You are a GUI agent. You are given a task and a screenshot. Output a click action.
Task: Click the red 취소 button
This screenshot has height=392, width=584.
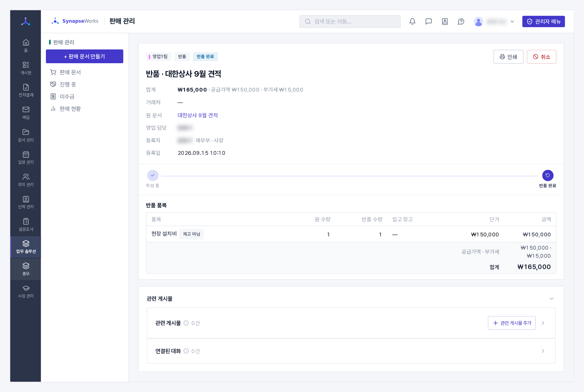pyautogui.click(x=541, y=57)
